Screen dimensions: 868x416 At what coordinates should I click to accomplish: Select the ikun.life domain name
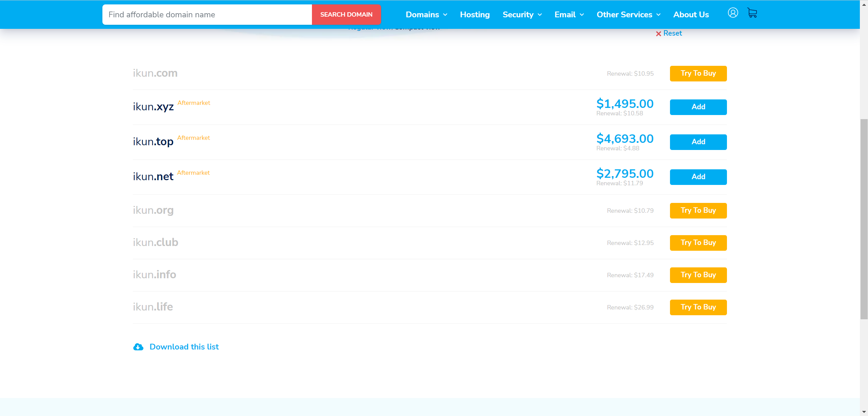[x=153, y=307]
